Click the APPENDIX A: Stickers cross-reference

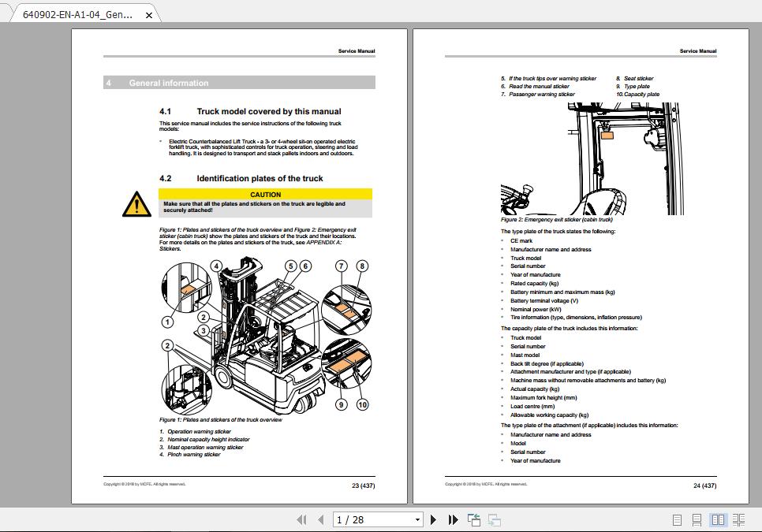(325, 241)
